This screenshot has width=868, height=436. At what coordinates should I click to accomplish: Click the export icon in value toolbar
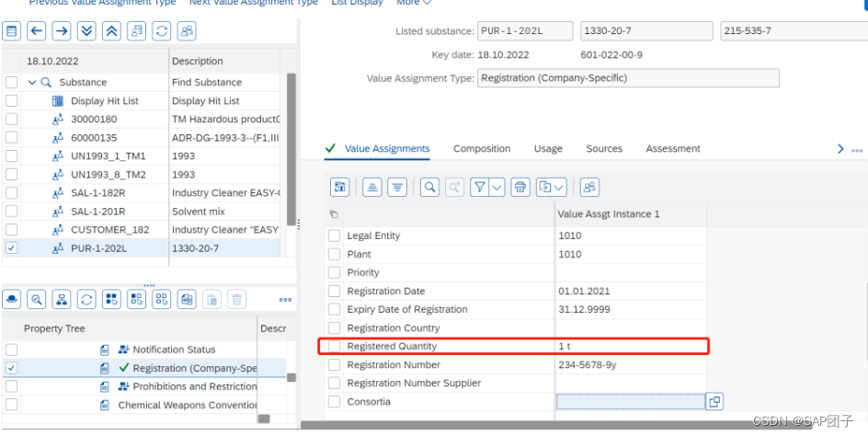click(x=546, y=188)
